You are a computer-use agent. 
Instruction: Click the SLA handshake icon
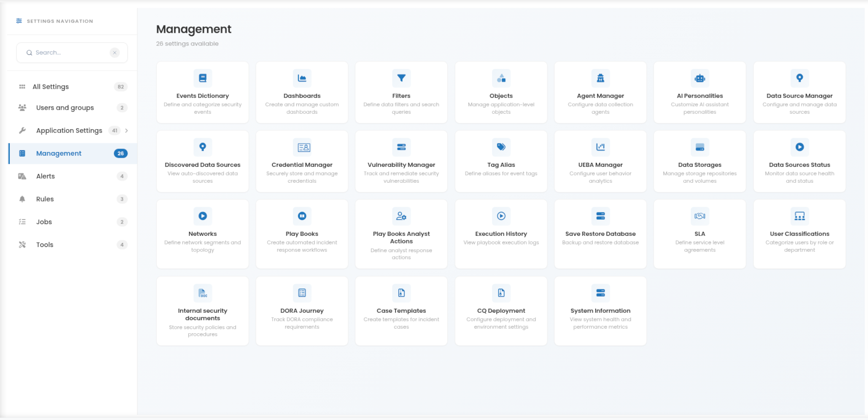700,216
